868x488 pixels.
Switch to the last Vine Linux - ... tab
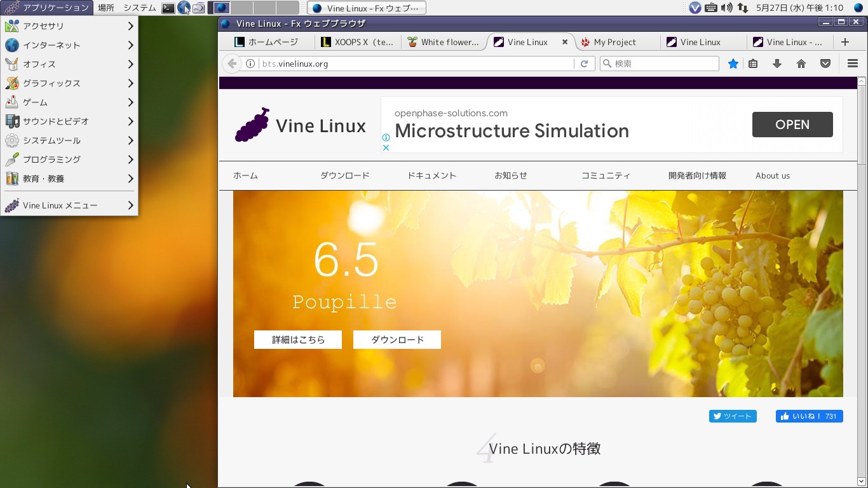789,42
